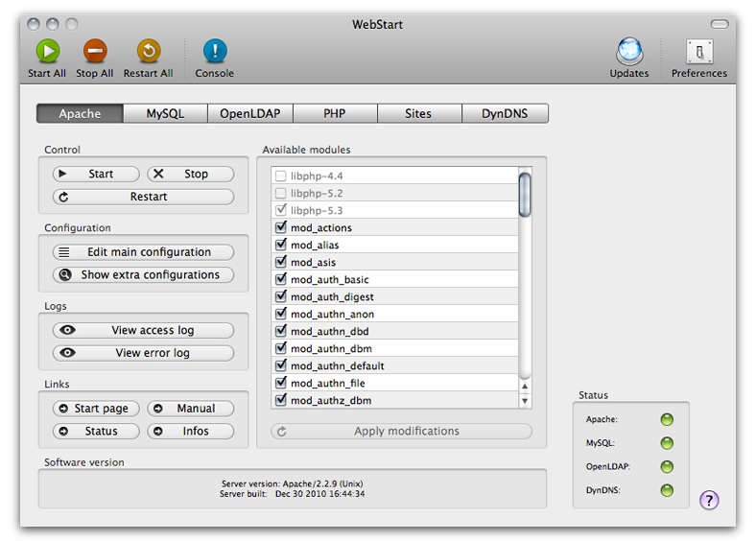Click the Server built date text
The image size is (756, 541).
(293, 494)
